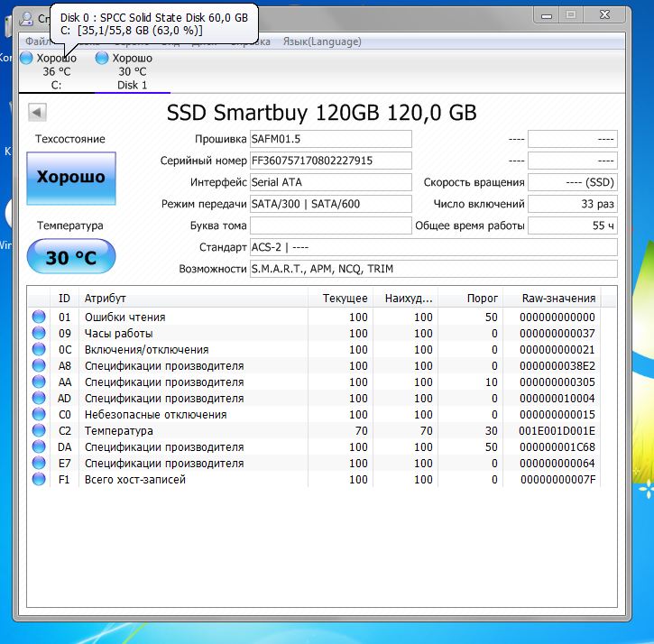Select the Всего хост-записей attribute text
The image size is (654, 644).
click(x=135, y=479)
